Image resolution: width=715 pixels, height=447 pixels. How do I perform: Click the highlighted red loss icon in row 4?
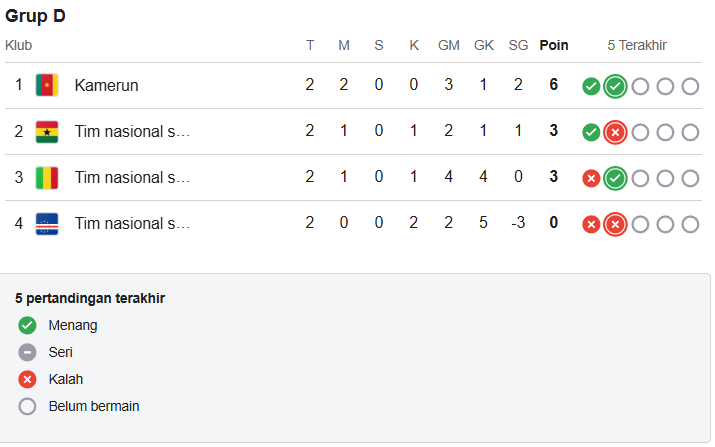pos(615,224)
